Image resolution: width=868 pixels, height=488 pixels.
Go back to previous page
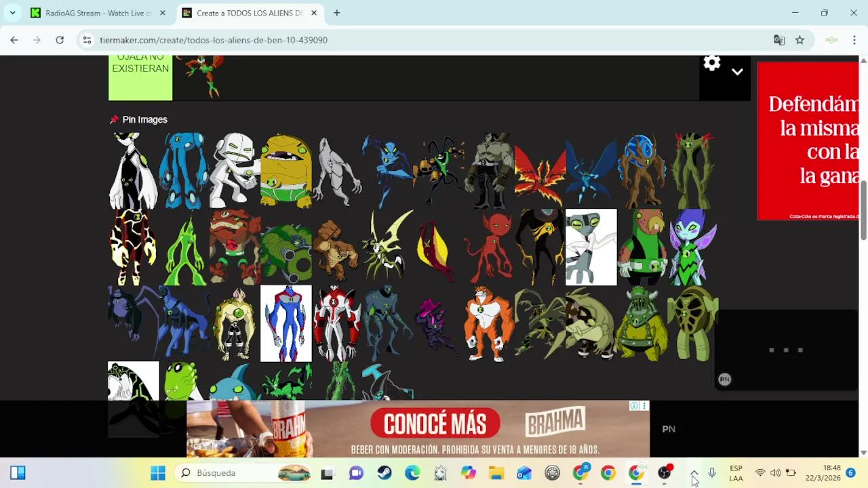[14, 40]
